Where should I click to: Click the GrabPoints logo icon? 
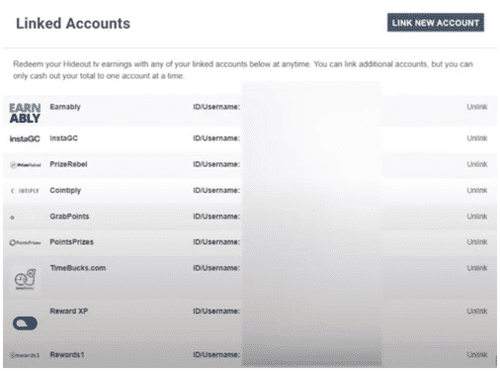(x=12, y=217)
